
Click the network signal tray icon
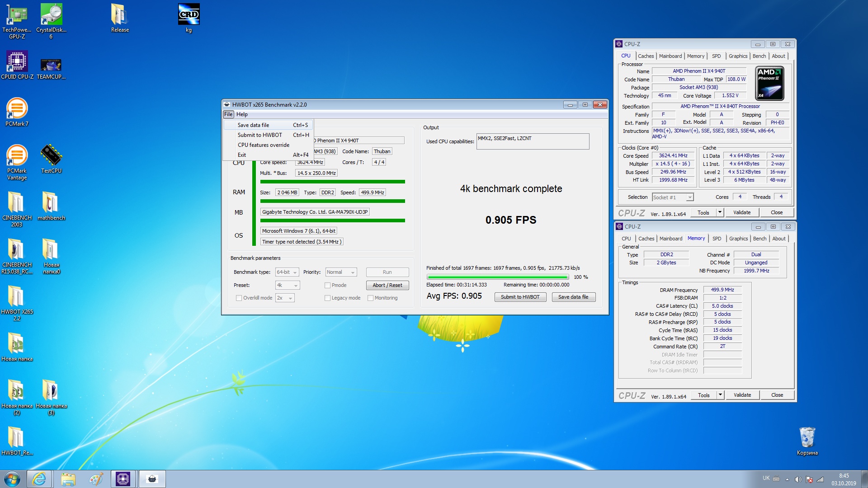click(820, 479)
